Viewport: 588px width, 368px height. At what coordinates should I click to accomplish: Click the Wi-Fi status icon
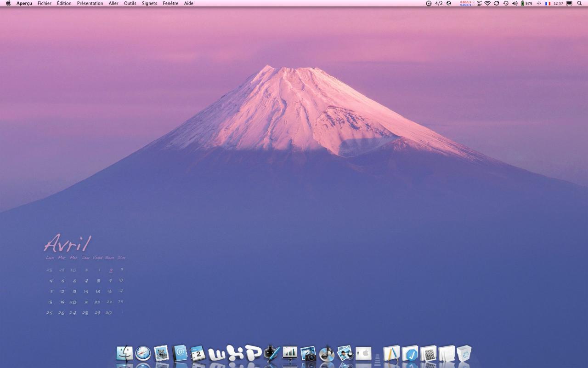[487, 3]
